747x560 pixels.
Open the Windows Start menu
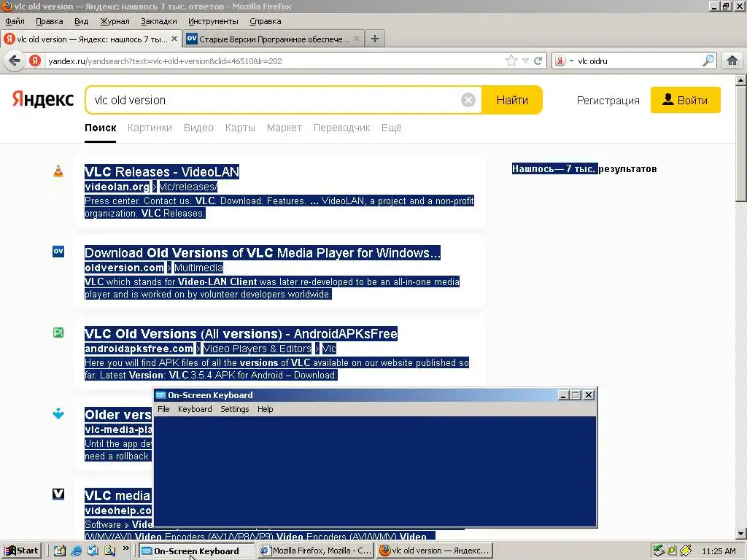tap(21, 551)
